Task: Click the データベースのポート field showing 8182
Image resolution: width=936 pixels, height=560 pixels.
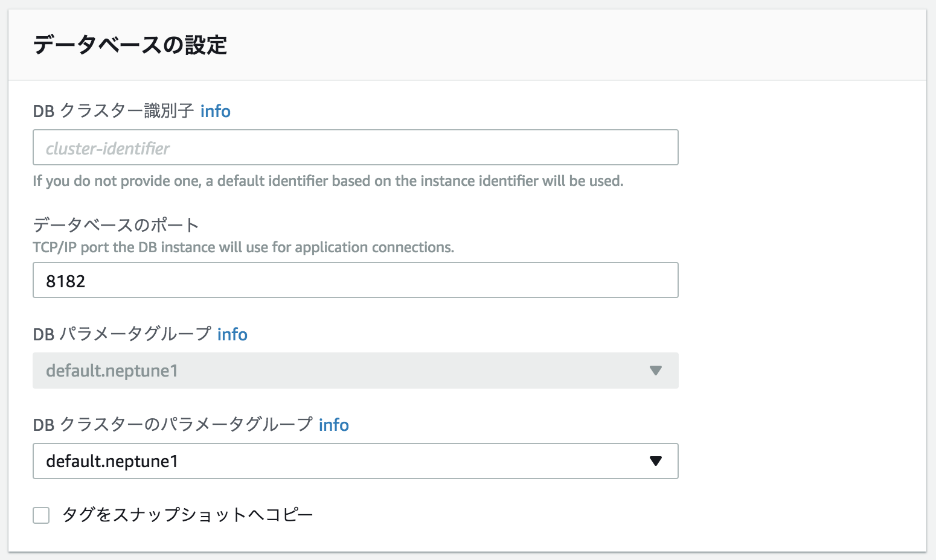Action: (355, 280)
